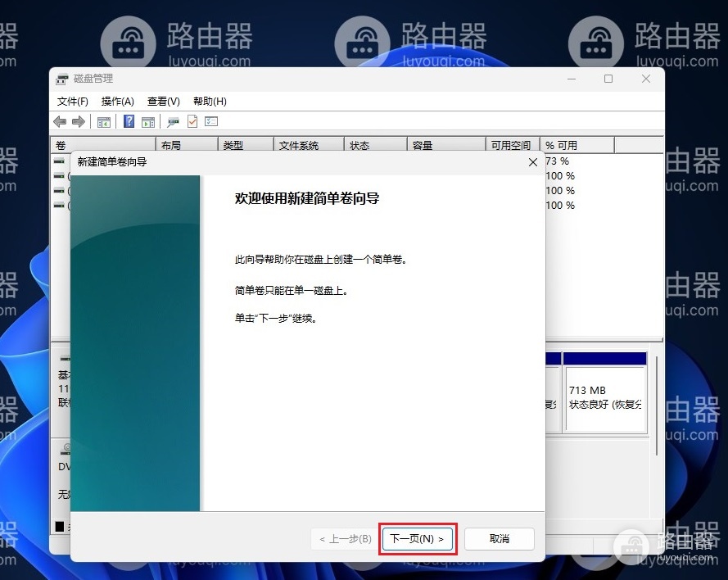
Task: Sort by the 可用空间 column header
Action: click(x=513, y=145)
